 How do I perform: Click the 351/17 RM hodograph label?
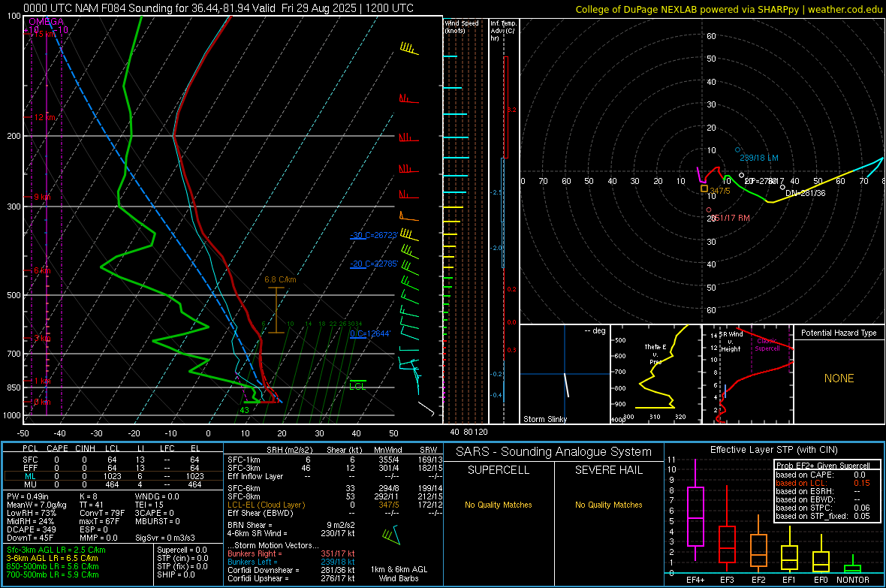click(x=731, y=218)
